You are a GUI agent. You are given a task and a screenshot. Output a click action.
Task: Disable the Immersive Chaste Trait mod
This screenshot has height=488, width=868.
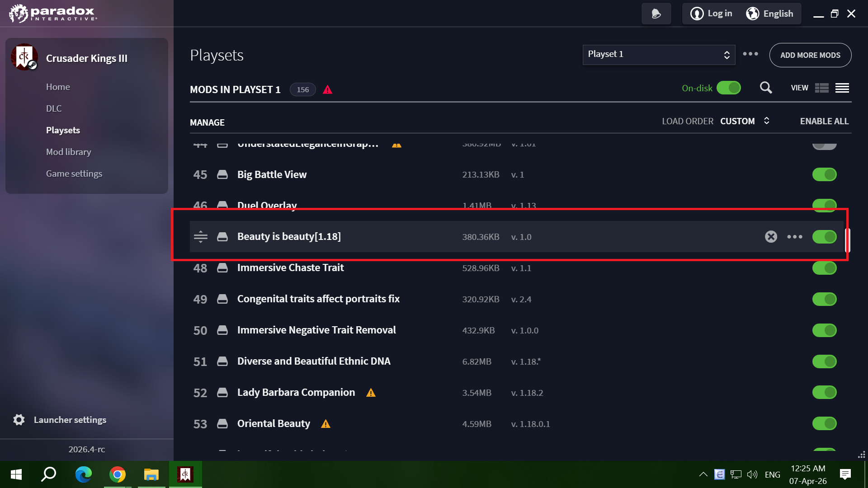pos(825,268)
